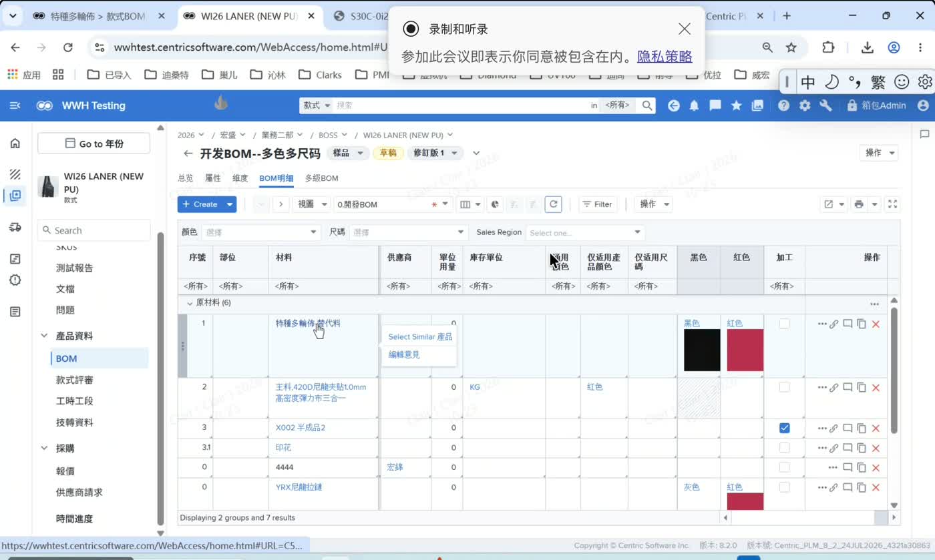Choose Select Similar 產品 from popup menu
The height and width of the screenshot is (560, 935).
(x=420, y=337)
